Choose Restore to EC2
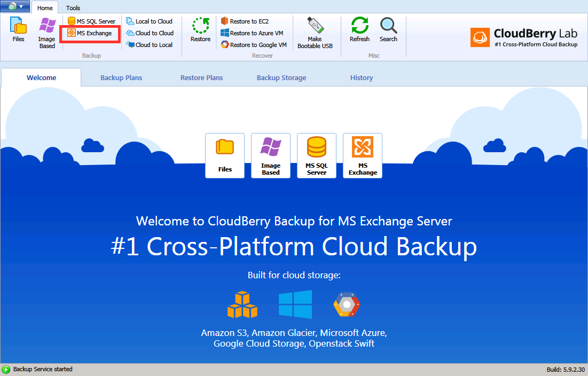The width and height of the screenshot is (588, 376). pos(245,21)
